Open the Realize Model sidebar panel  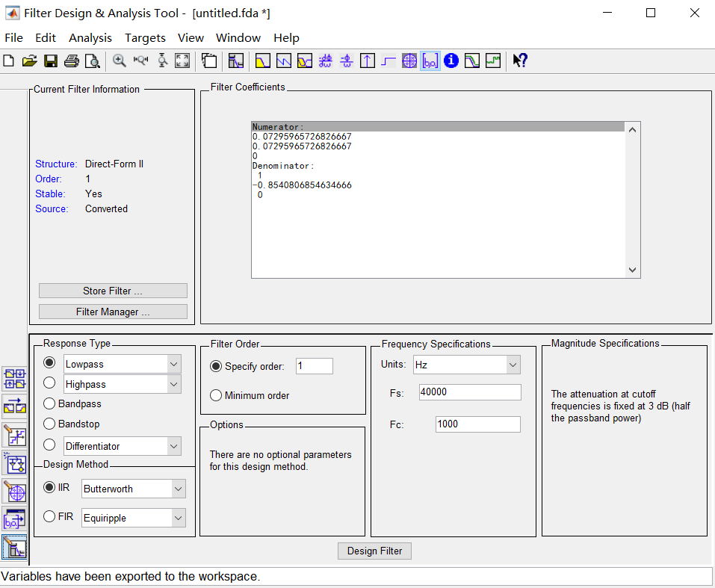click(x=15, y=464)
